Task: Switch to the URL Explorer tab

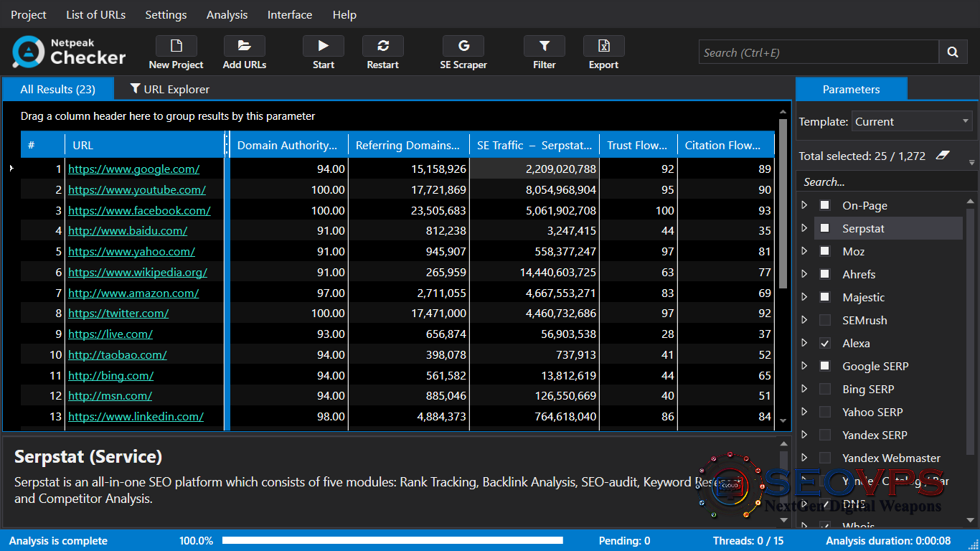Action: tap(170, 89)
